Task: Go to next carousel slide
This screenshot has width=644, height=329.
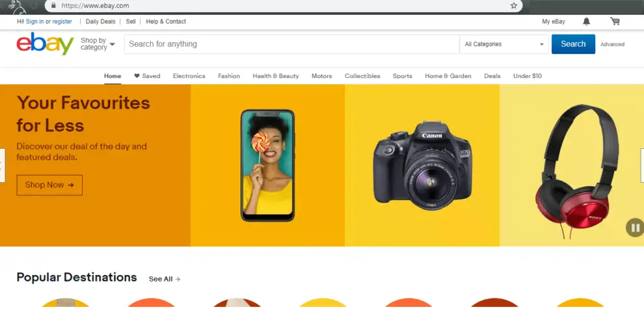Action: [642, 165]
